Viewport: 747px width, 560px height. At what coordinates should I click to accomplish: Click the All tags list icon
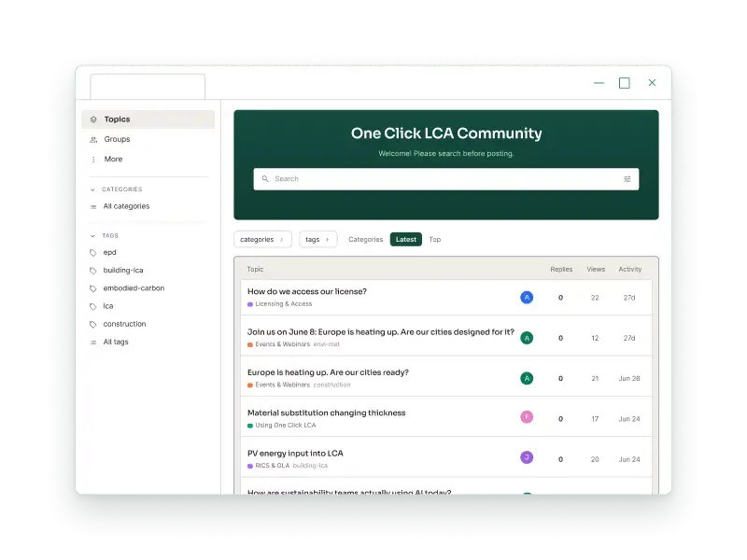[92, 343]
